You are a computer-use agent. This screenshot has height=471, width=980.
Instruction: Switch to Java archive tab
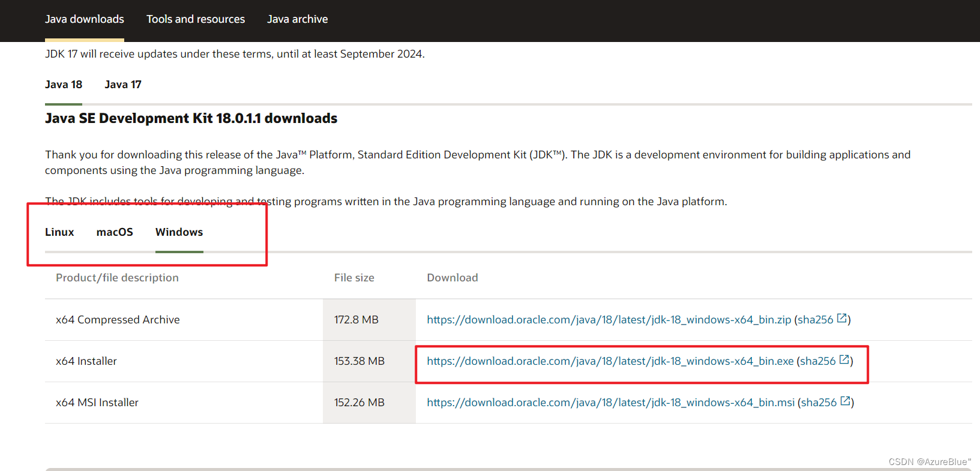298,19
